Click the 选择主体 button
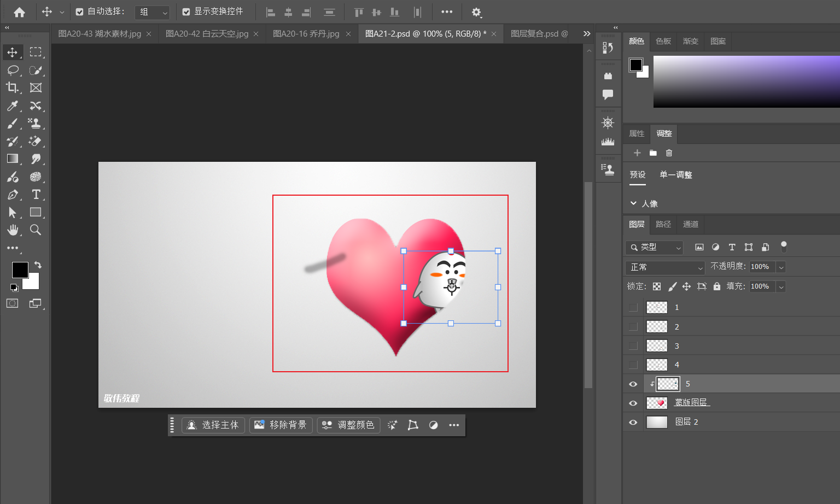Image resolution: width=840 pixels, height=504 pixels. point(213,425)
